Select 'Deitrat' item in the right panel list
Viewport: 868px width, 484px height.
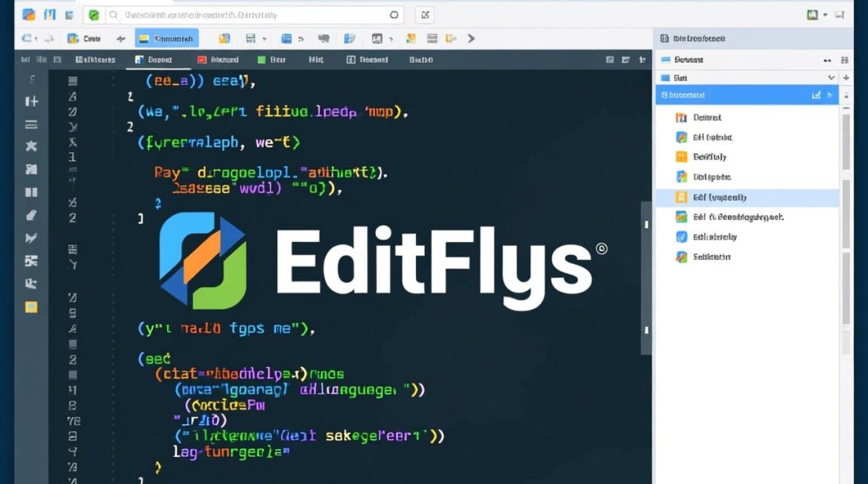pos(698,117)
